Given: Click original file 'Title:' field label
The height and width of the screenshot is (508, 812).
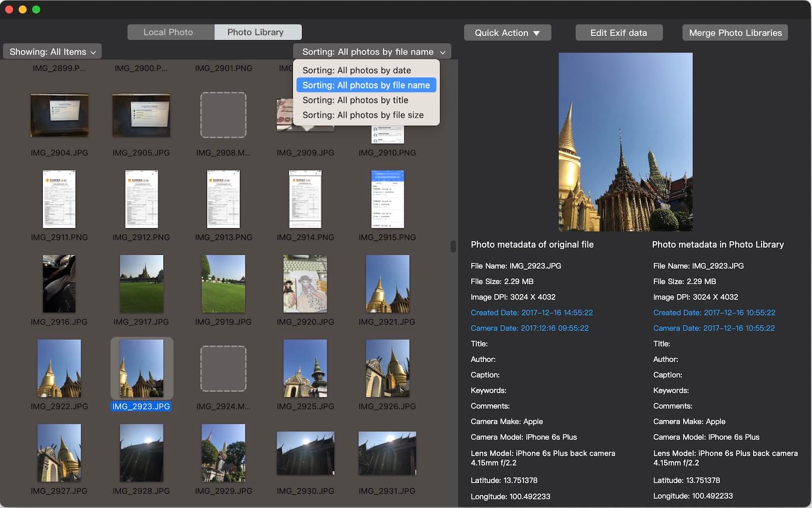Looking at the screenshot, I should tap(479, 344).
